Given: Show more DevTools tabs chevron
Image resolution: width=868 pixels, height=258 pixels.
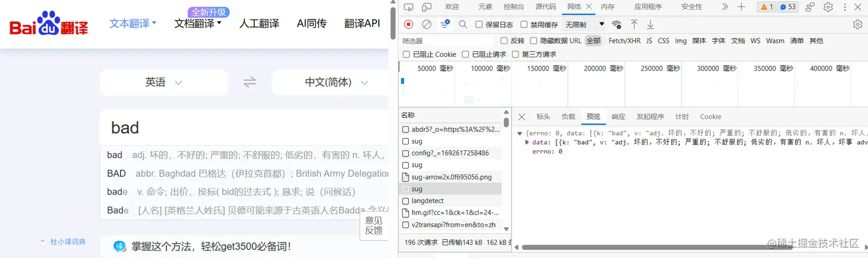Looking at the screenshot, I should (724, 7).
